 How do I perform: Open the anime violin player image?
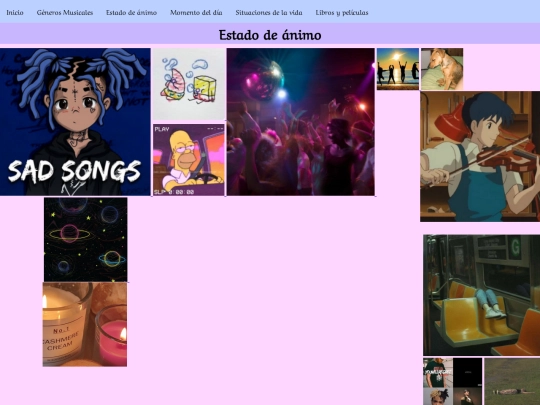tap(480, 156)
